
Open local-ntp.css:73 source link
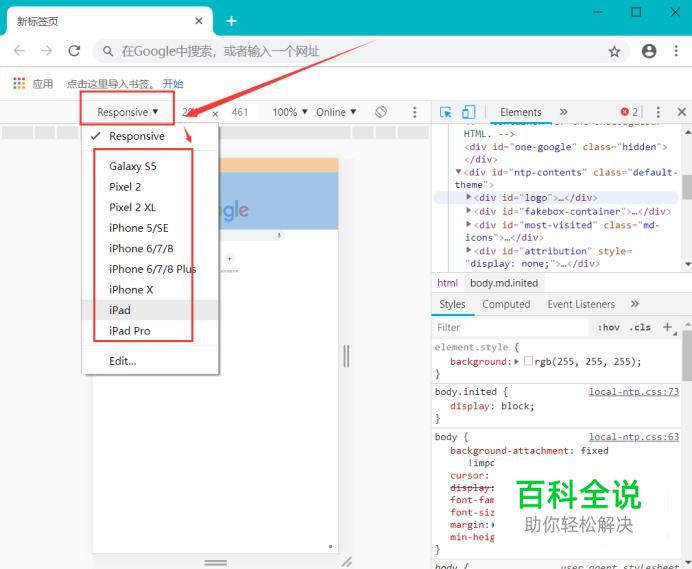tap(634, 392)
